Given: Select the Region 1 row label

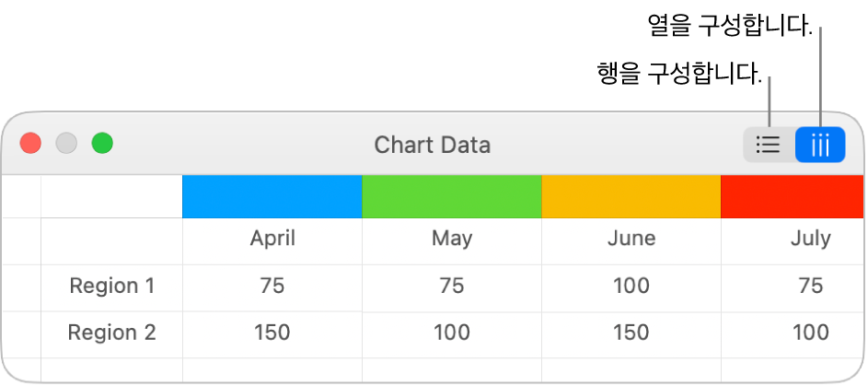Looking at the screenshot, I should pyautogui.click(x=112, y=287).
